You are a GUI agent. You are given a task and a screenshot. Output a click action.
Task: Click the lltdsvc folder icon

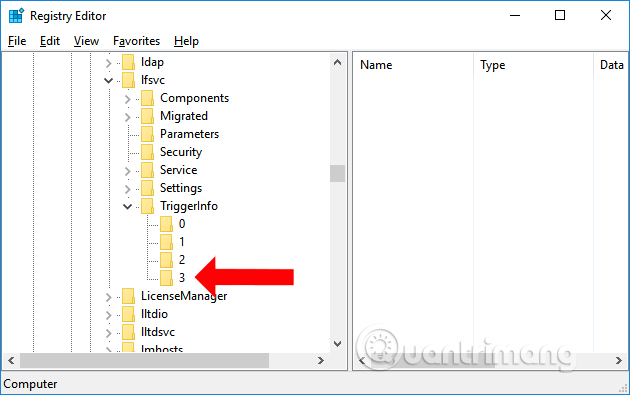coord(129,332)
